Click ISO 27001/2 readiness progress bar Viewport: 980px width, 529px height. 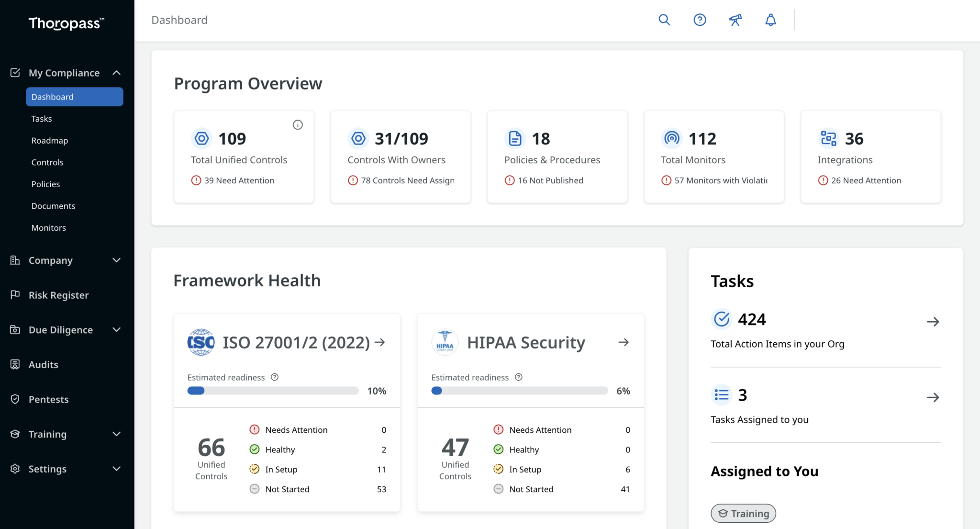click(273, 391)
